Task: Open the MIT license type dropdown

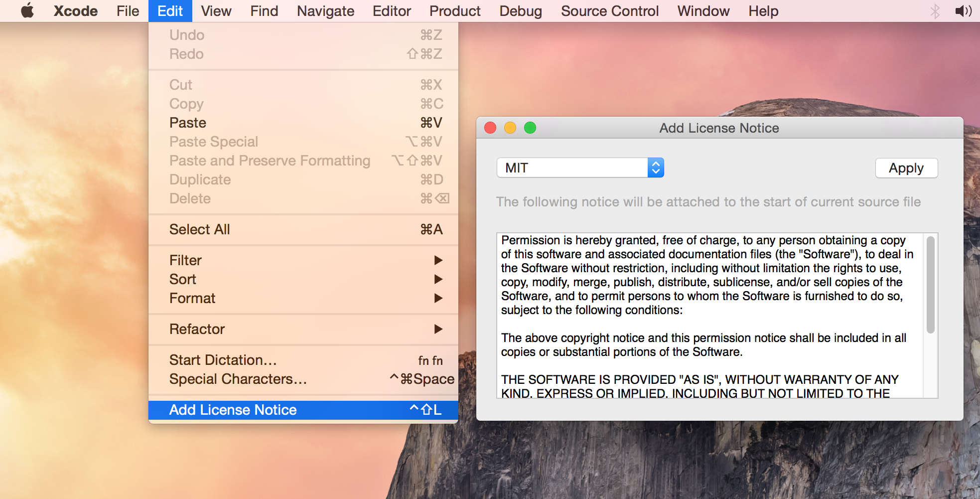Action: tap(580, 168)
